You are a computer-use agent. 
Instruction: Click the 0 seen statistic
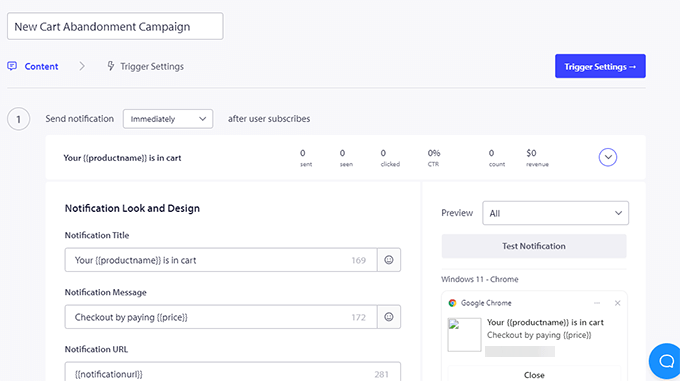(x=346, y=158)
